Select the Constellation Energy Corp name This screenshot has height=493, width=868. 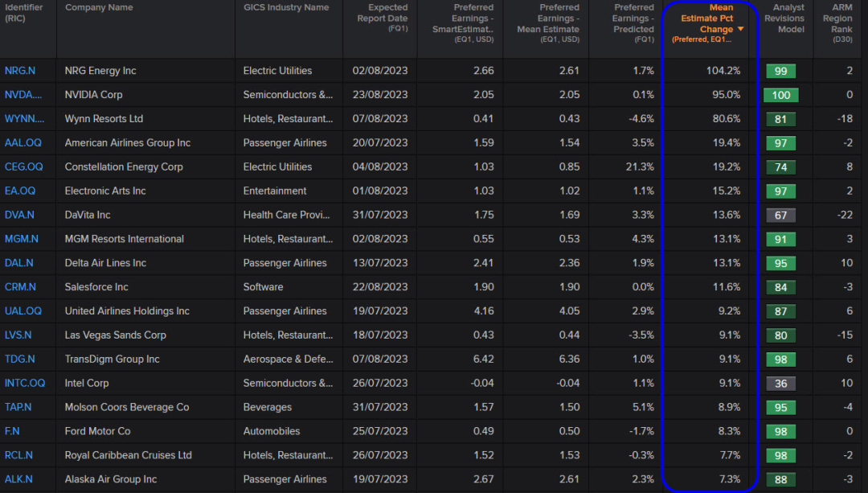tap(124, 166)
